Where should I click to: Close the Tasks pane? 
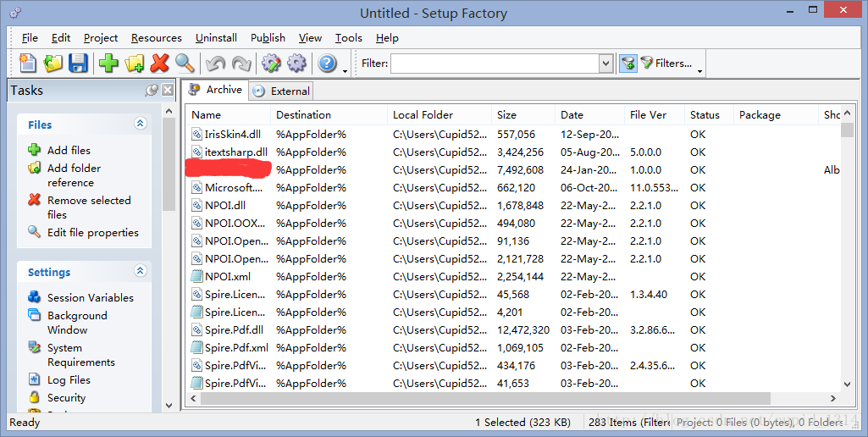(168, 91)
